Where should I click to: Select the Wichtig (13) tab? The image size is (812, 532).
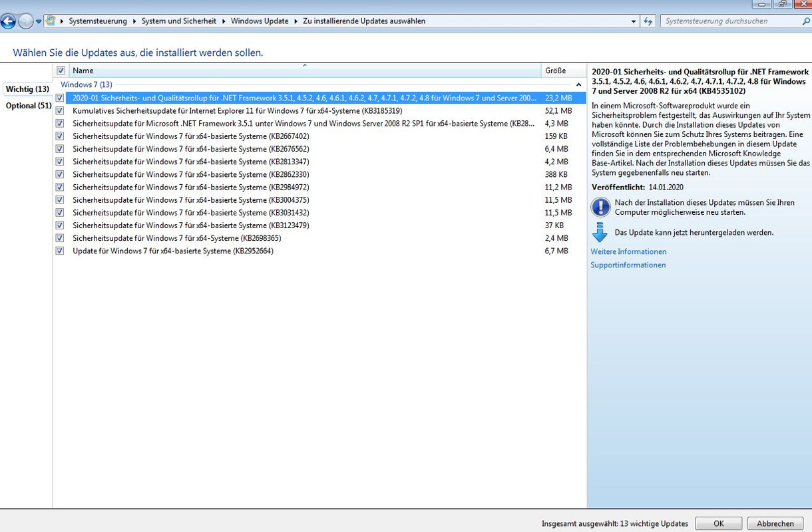point(27,89)
